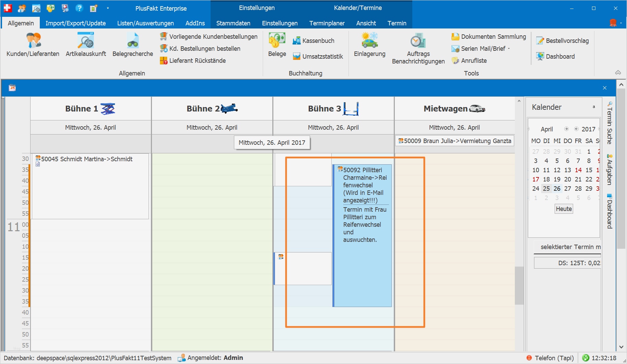Click the clock icon in status bar
The height and width of the screenshot is (364, 627).
coord(586,358)
